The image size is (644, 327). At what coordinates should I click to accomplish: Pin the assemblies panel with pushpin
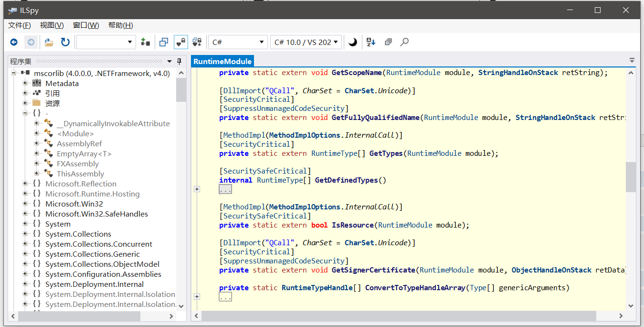click(x=179, y=61)
